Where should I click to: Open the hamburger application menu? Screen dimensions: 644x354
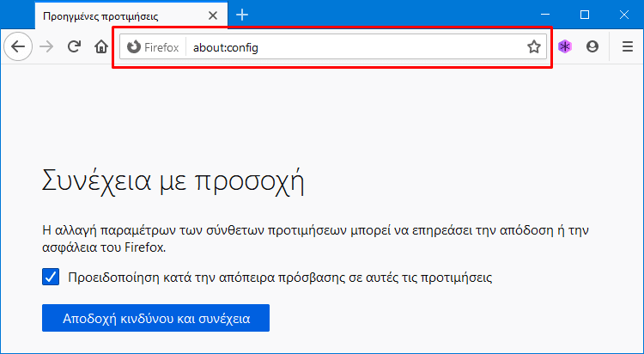click(627, 47)
